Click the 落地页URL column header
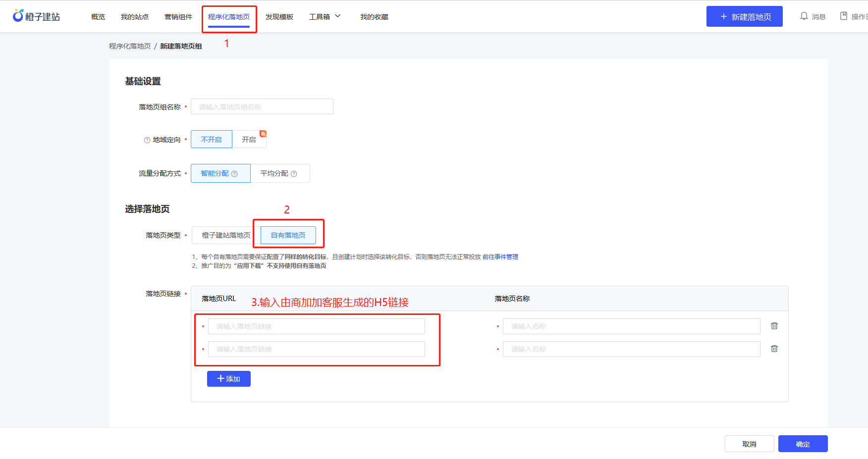Viewport: 868px width, 459px height. point(218,299)
